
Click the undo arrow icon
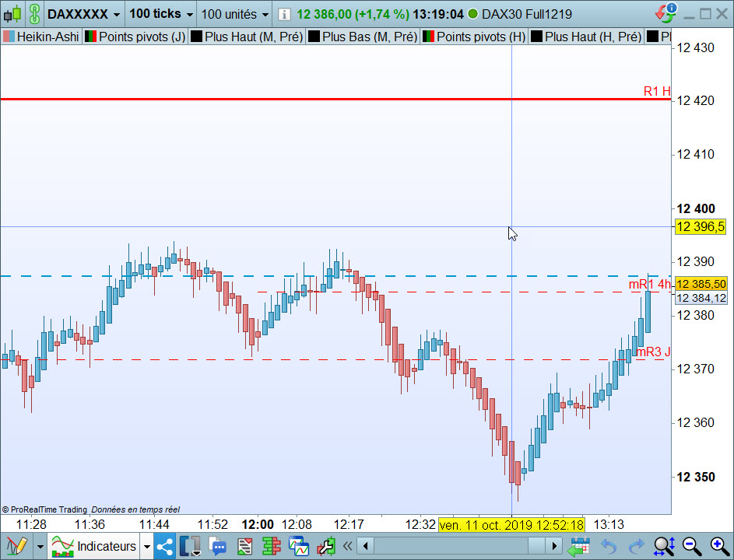point(609,546)
